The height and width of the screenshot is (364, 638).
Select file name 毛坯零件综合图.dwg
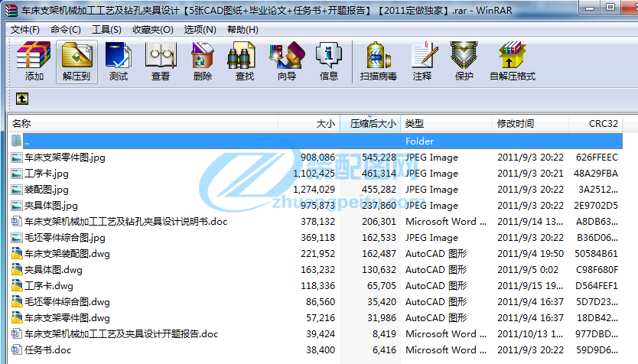tap(67, 302)
